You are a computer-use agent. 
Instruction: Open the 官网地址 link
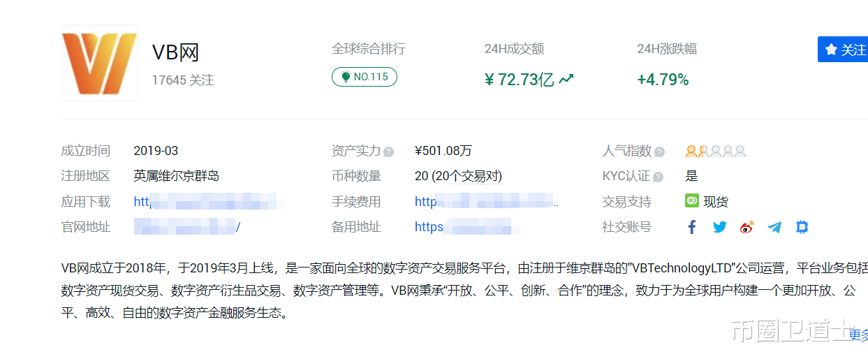pyautogui.click(x=187, y=227)
